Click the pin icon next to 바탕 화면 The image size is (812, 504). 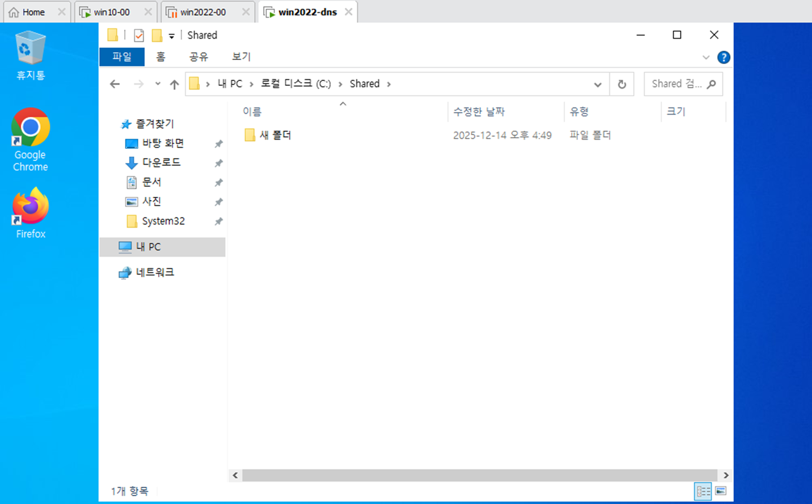click(x=219, y=144)
